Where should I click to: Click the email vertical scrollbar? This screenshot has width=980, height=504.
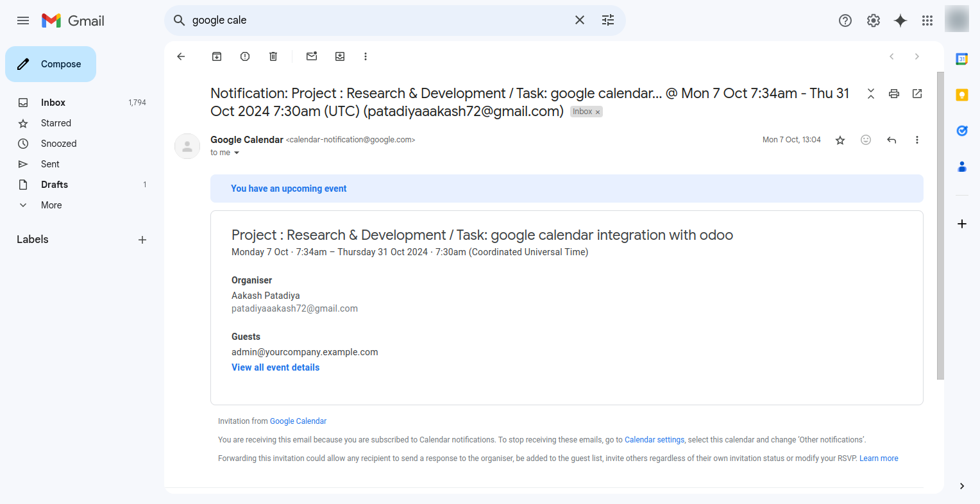[940, 224]
